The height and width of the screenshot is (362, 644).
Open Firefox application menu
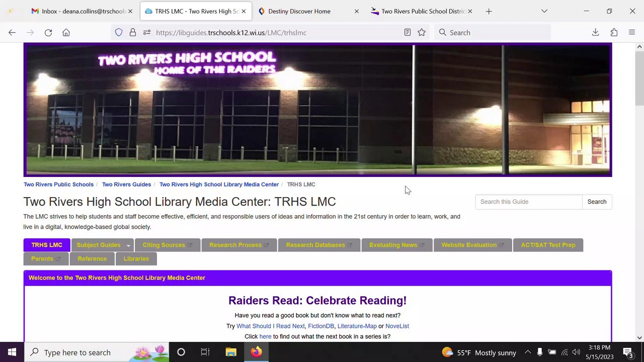pyautogui.click(x=632, y=33)
